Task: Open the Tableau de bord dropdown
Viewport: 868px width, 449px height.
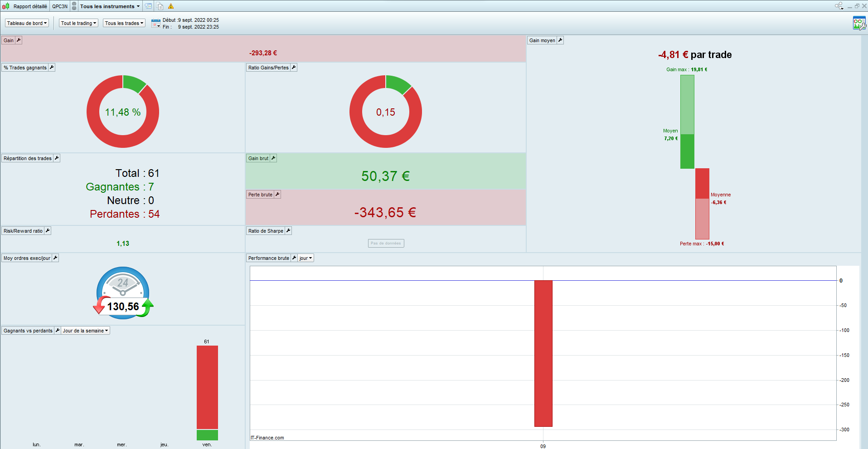Action: coord(27,23)
